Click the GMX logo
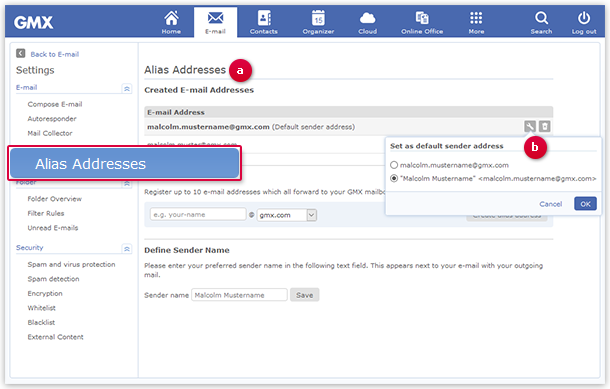 (x=33, y=23)
